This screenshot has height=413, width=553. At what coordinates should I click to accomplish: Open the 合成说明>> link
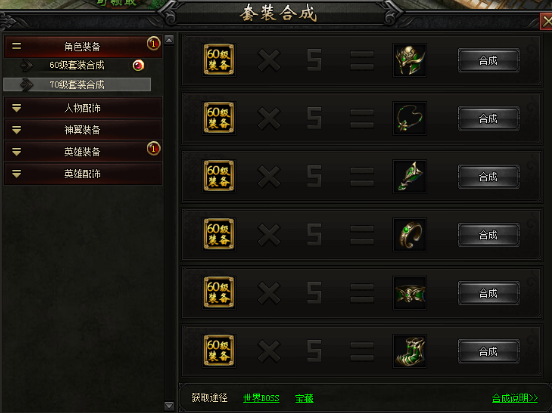click(515, 398)
